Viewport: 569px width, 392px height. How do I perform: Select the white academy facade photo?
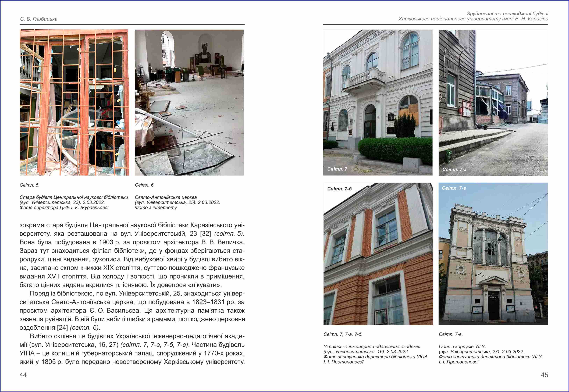coord(378,102)
